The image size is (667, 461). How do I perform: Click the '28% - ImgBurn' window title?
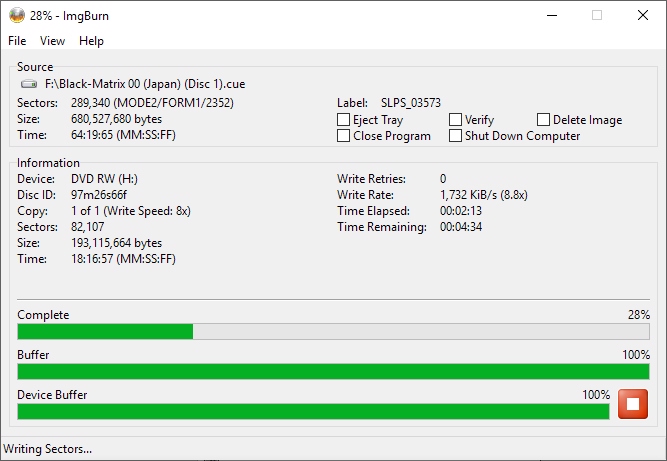[69, 16]
